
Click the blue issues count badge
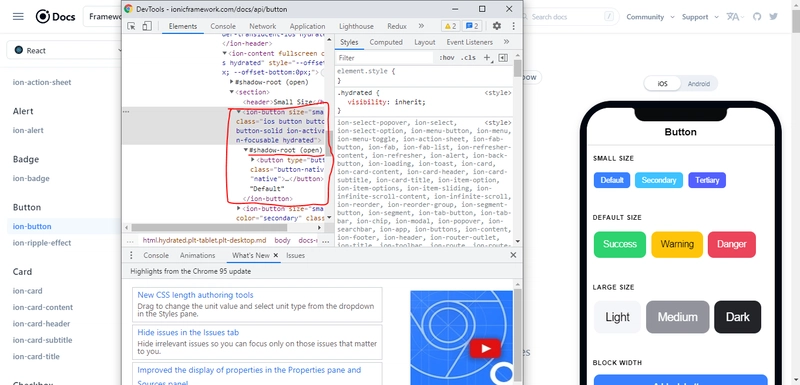pos(472,26)
